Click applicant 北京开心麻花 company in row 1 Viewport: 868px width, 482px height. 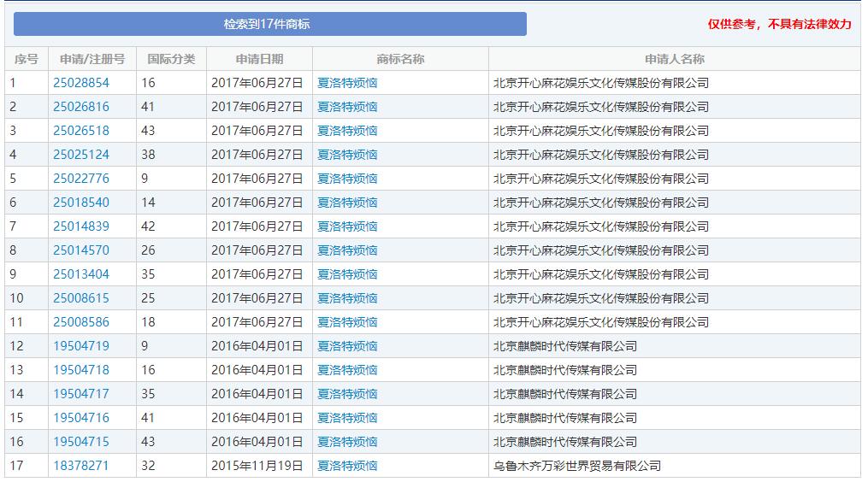click(601, 83)
